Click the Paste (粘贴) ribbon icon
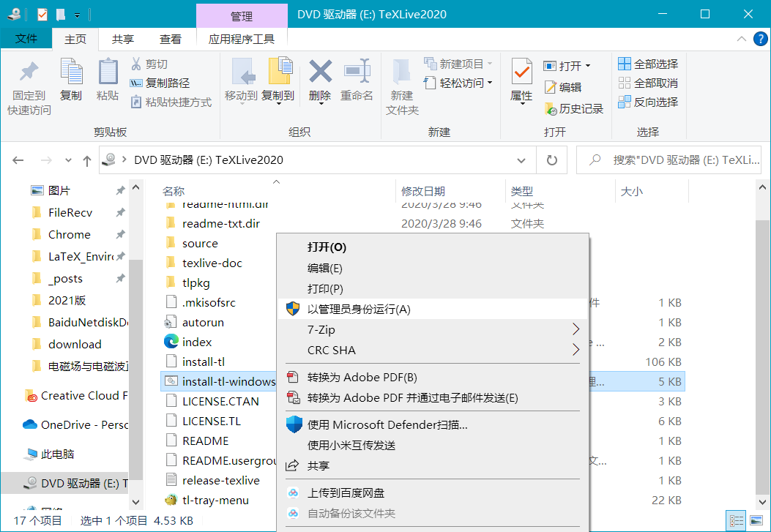 click(x=108, y=83)
